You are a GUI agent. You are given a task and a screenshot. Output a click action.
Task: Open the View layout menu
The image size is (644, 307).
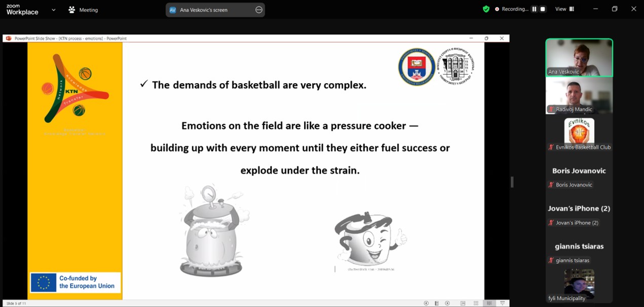click(564, 9)
